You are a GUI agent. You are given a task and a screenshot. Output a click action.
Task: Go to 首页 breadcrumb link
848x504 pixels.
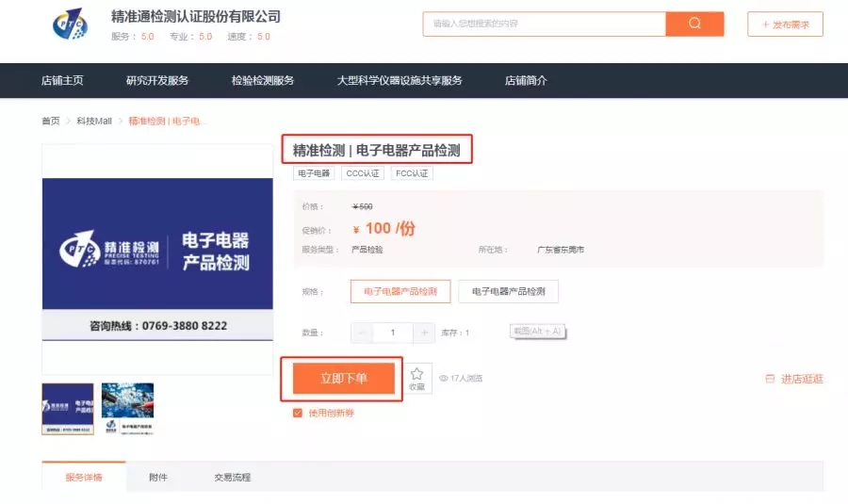pyautogui.click(x=51, y=122)
